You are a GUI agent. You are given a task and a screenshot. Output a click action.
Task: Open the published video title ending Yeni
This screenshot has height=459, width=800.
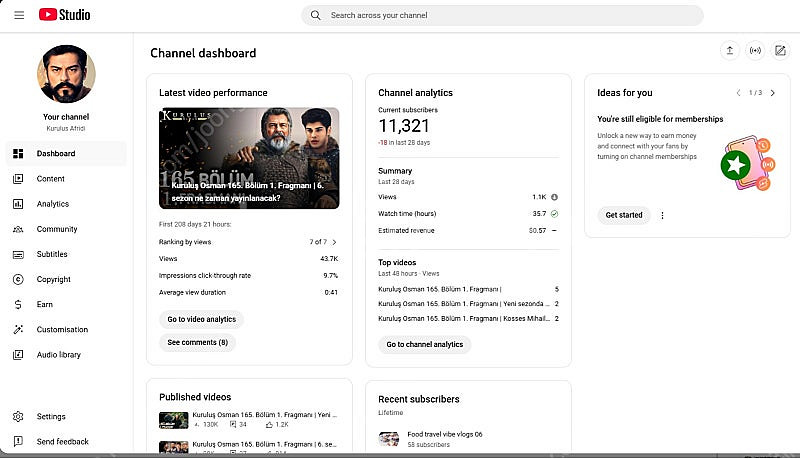coord(264,415)
